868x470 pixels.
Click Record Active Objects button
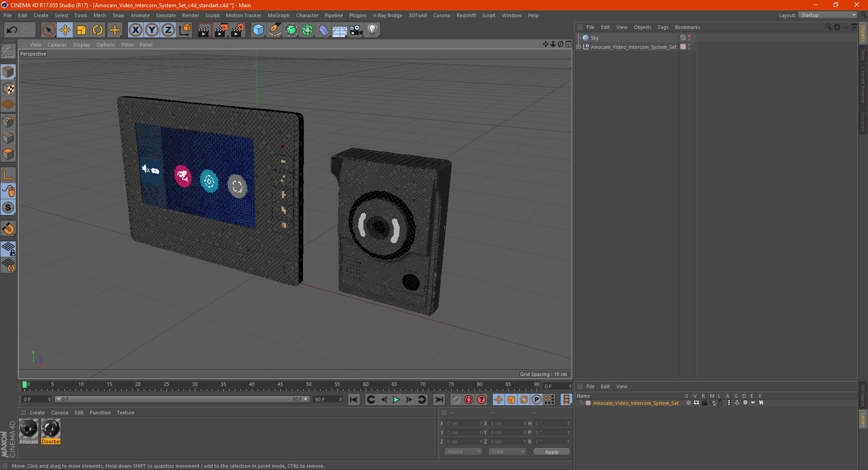(x=456, y=399)
